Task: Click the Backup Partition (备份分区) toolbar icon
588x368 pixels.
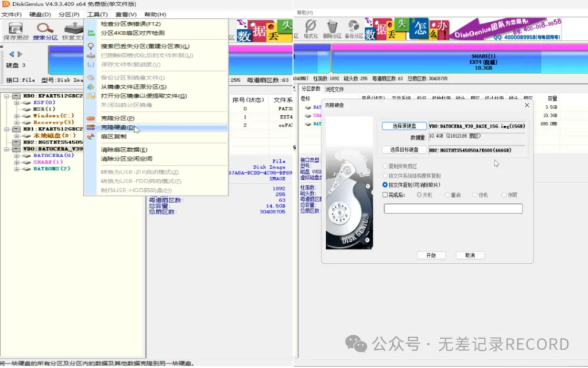Action: coord(353,26)
